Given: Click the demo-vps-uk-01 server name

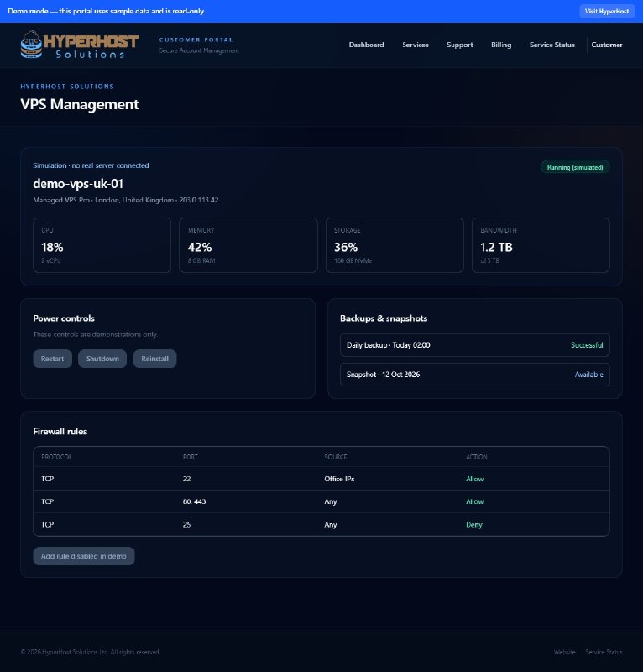Looking at the screenshot, I should [x=78, y=183].
